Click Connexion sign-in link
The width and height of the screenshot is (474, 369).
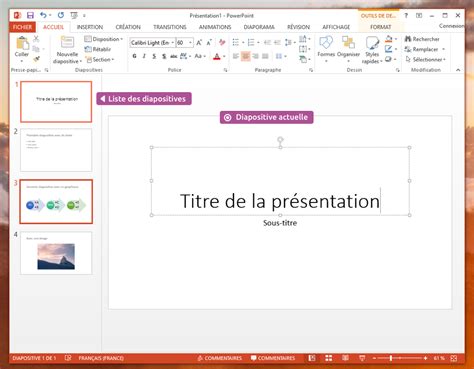[x=451, y=26]
